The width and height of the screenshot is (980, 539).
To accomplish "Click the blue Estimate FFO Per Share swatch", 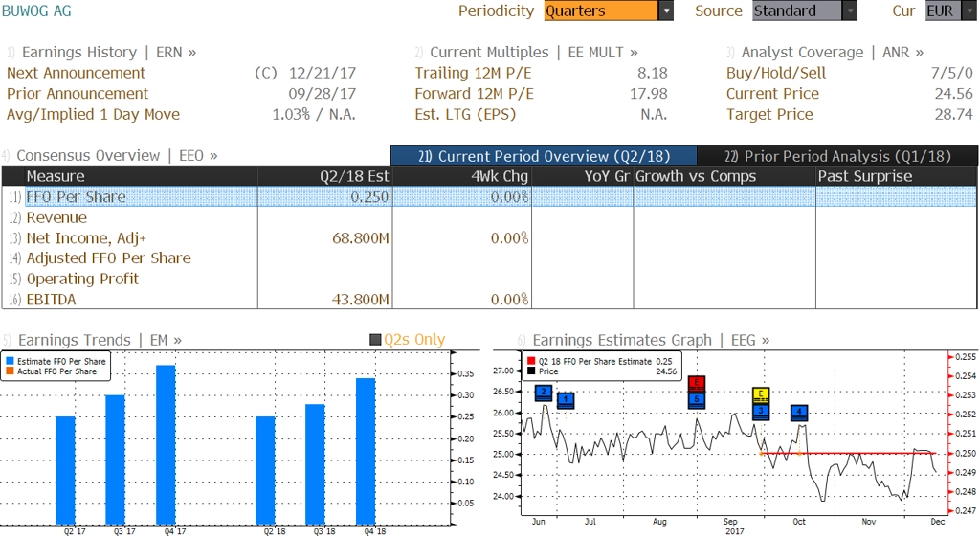I will click(10, 362).
